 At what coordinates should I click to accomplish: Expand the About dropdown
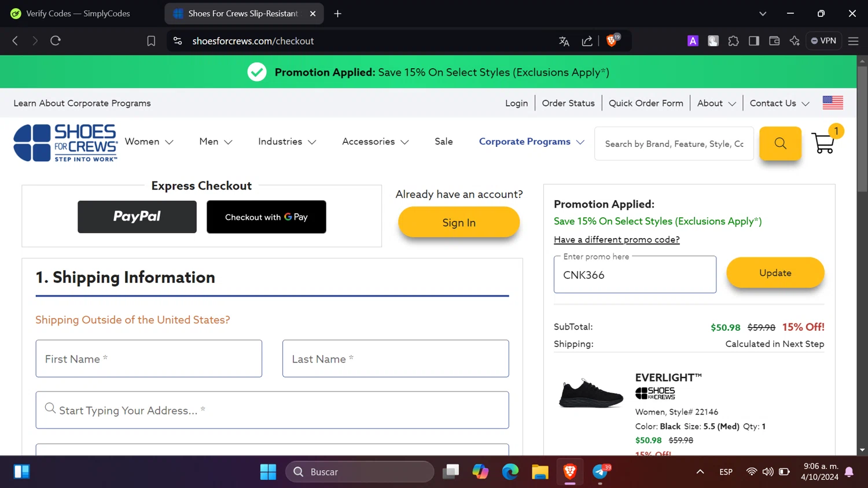716,103
